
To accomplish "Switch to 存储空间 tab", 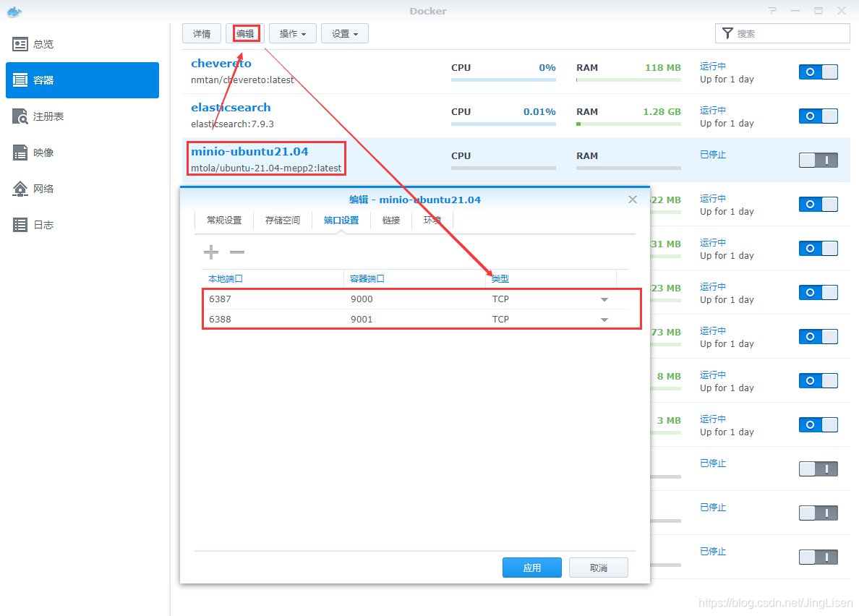I will [283, 220].
